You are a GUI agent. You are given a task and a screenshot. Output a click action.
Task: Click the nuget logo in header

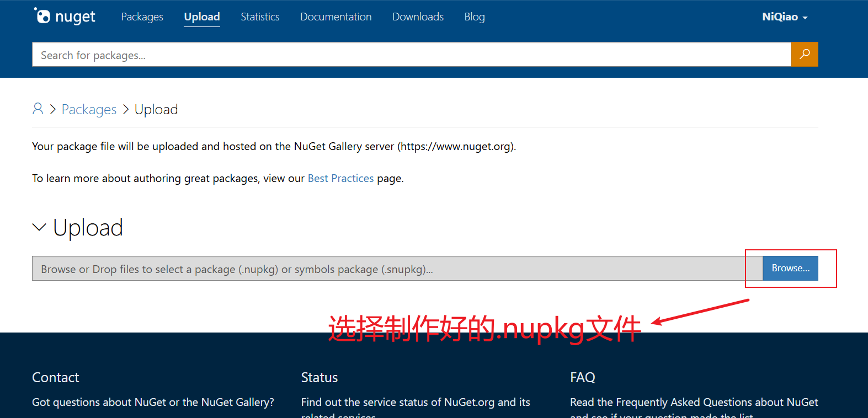[65, 17]
